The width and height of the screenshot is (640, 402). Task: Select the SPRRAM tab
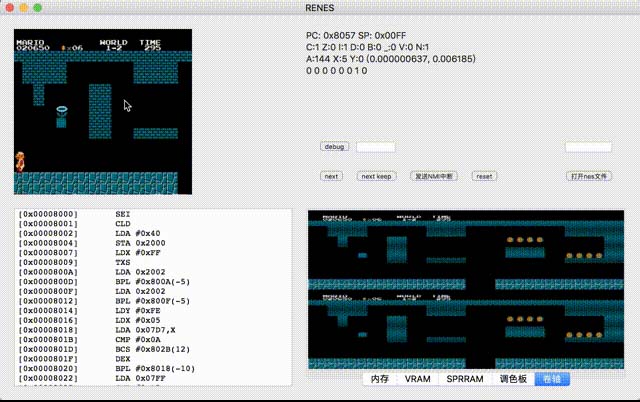[464, 380]
